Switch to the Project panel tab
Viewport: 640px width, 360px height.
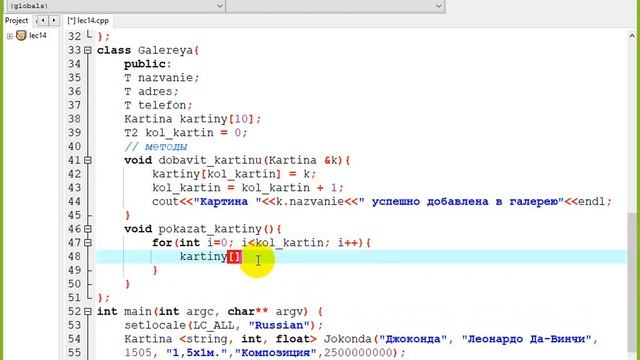pos(16,20)
